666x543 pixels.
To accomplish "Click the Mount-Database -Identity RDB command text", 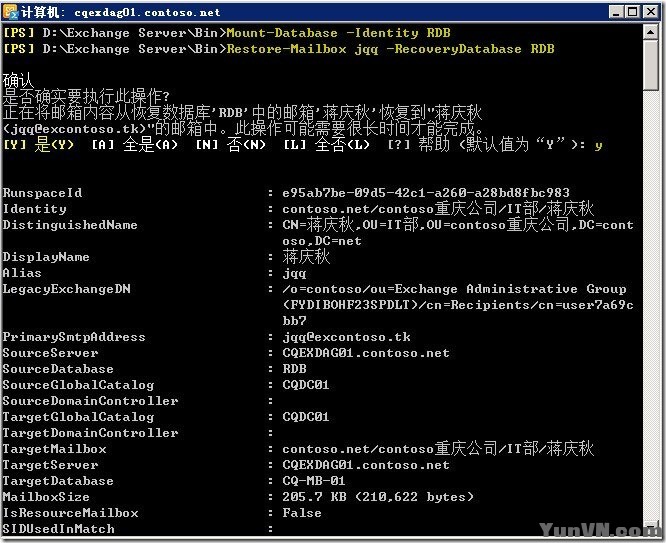I will 339,33.
